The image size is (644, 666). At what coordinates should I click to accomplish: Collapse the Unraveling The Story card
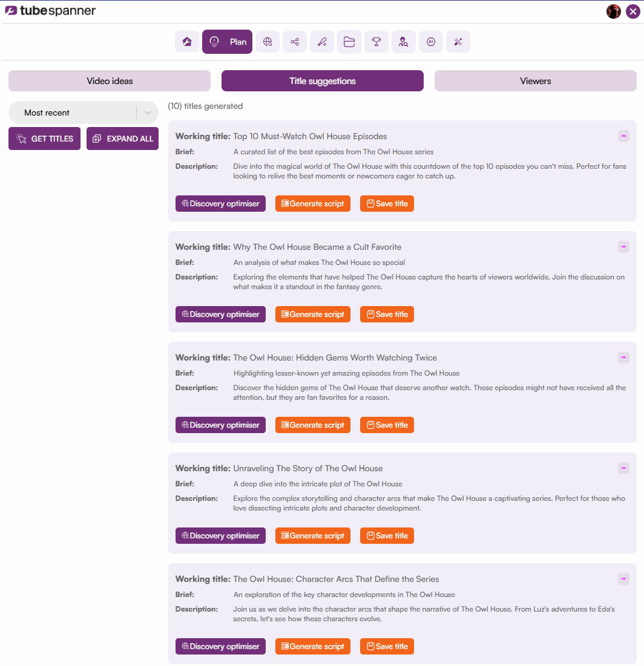pos(623,468)
